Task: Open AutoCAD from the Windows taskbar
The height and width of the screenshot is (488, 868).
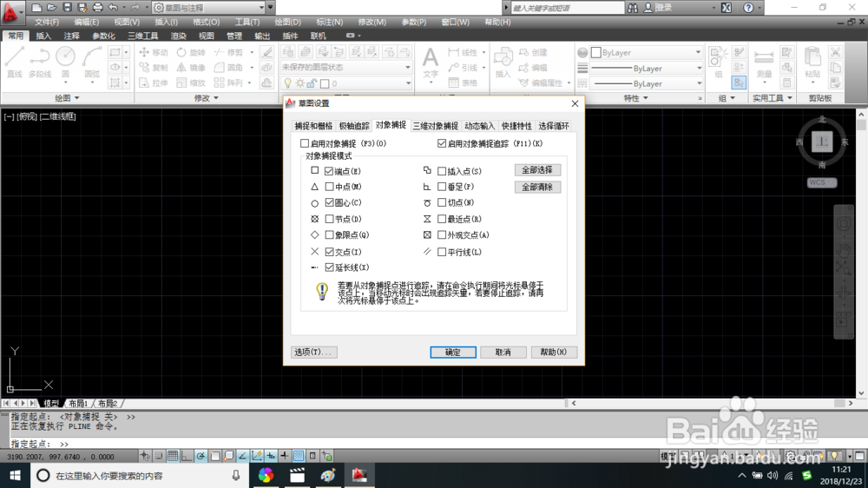Action: tap(359, 475)
